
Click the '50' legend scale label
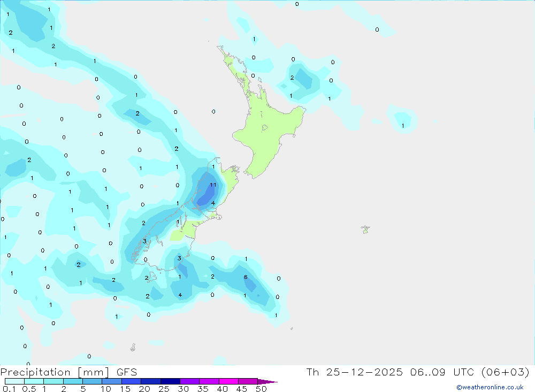pyautogui.click(x=261, y=389)
